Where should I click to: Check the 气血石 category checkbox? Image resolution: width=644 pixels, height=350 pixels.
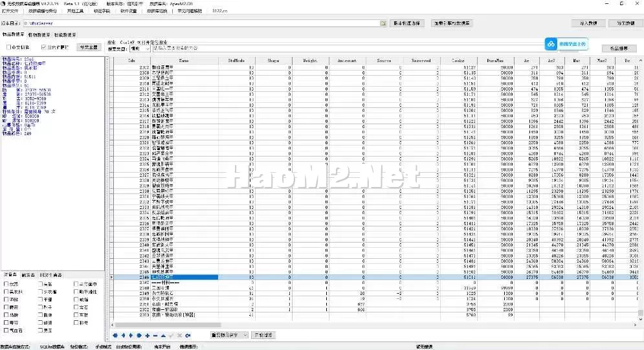coord(6,331)
